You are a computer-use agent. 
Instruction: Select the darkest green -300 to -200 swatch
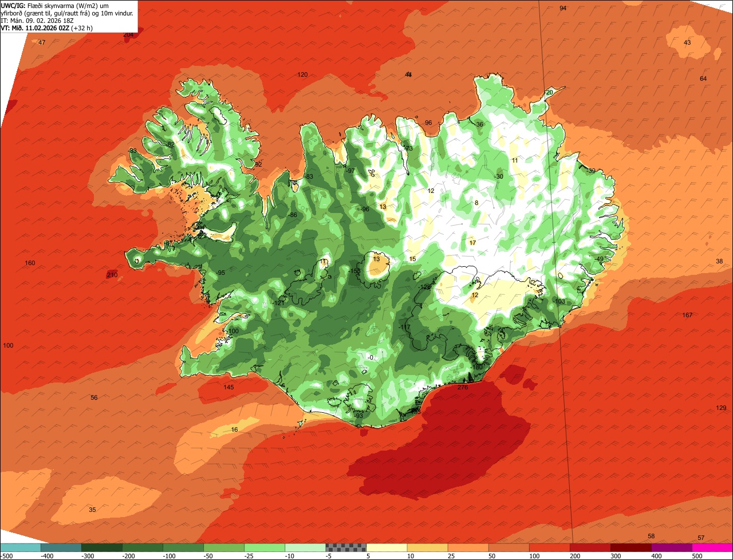click(x=101, y=547)
